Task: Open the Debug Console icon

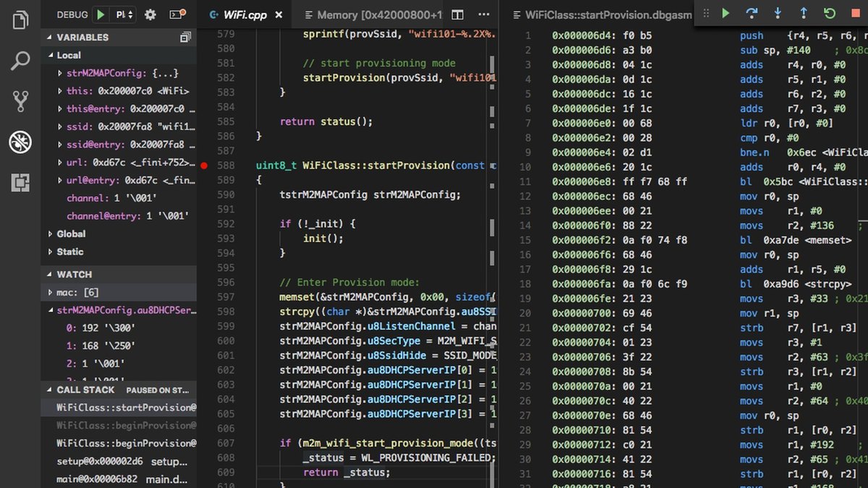Action: tap(176, 14)
